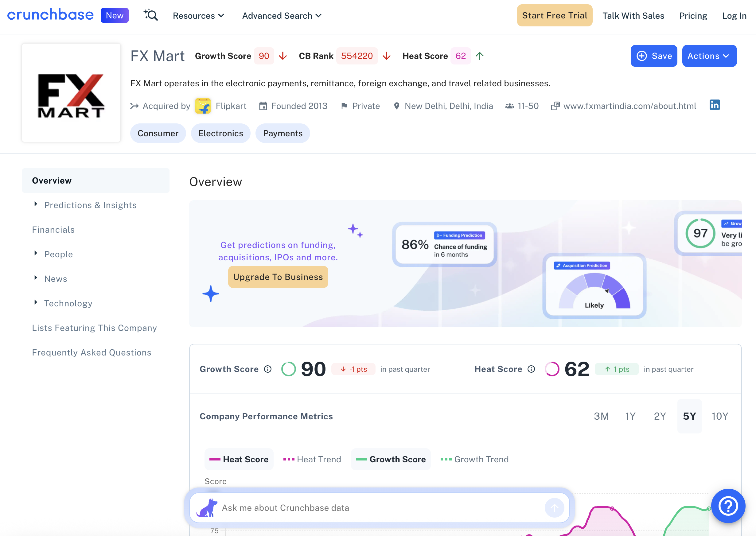The image size is (756, 536).
Task: Save FX Mart with the Save button
Action: point(654,56)
